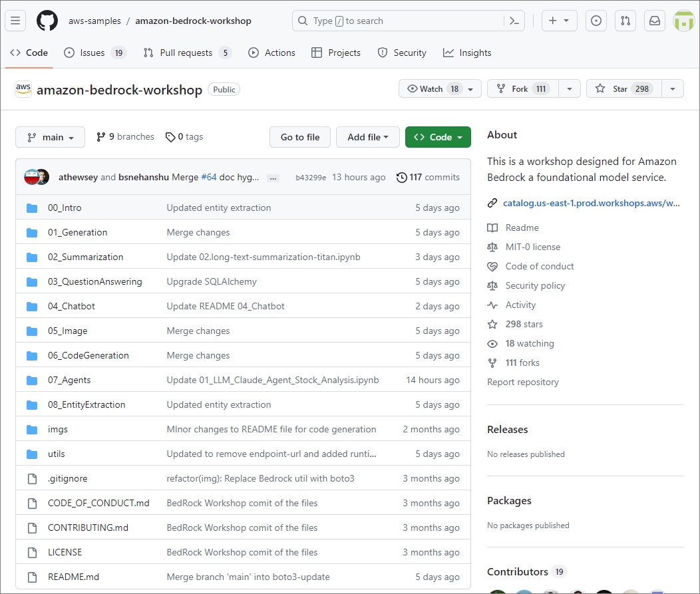The width and height of the screenshot is (700, 594).
Task: Open the README.md file icon
Action: coord(32,577)
